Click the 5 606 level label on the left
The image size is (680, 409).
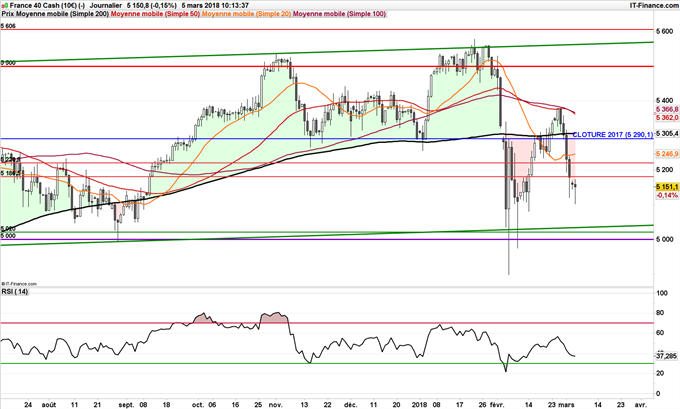click(x=8, y=26)
